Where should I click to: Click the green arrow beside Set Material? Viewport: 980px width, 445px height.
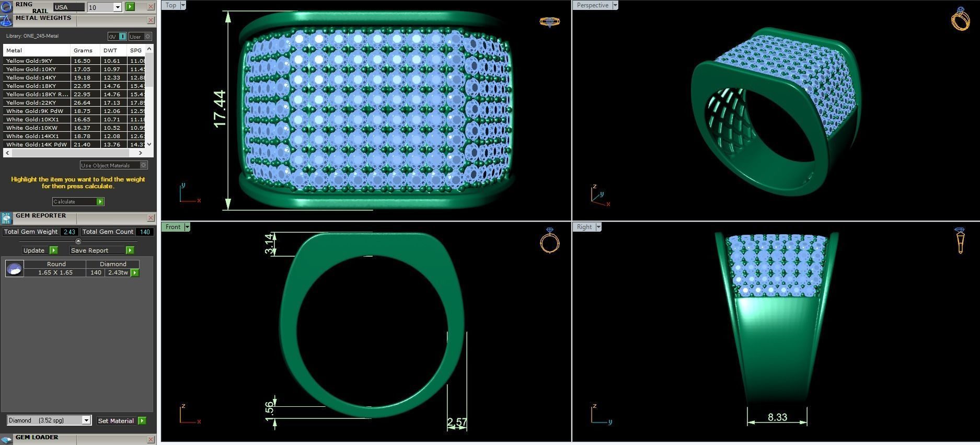click(x=142, y=420)
